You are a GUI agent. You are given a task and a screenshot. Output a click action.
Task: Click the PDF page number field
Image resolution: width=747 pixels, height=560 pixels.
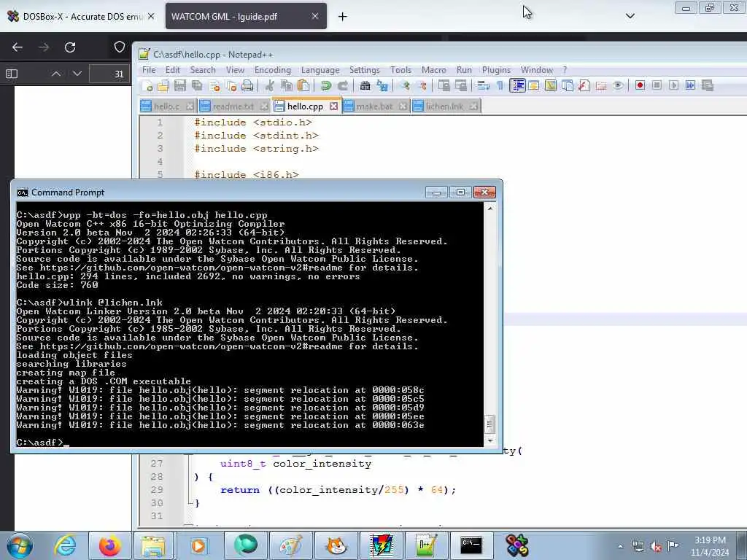[109, 74]
